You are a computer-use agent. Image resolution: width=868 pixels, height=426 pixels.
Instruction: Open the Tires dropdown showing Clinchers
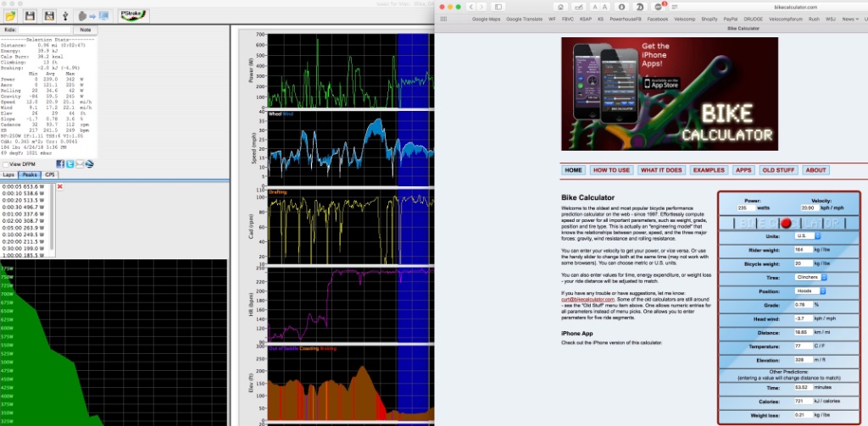coord(811,277)
